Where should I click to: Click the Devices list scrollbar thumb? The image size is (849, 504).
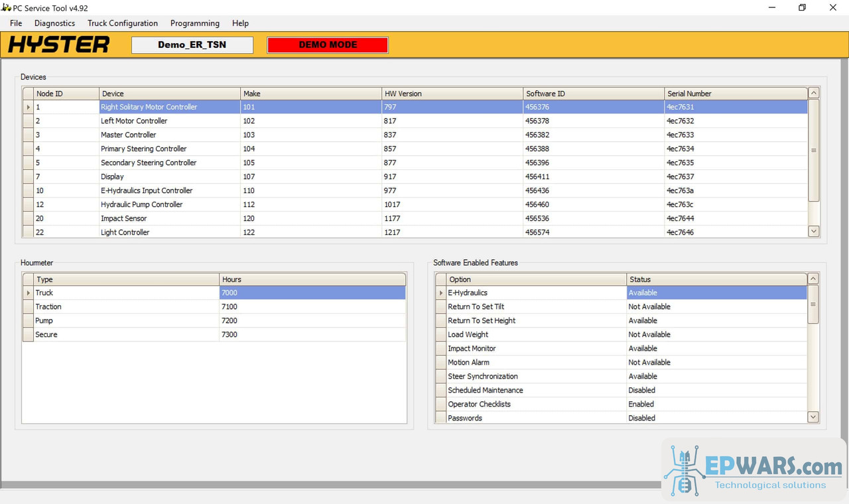click(x=814, y=151)
